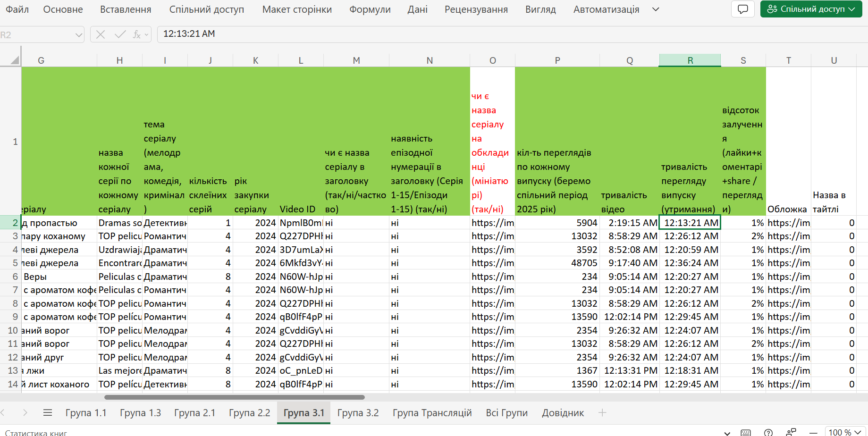Switch to sheet Всі Групи
Screen dimensions: 868x436
(x=506, y=413)
